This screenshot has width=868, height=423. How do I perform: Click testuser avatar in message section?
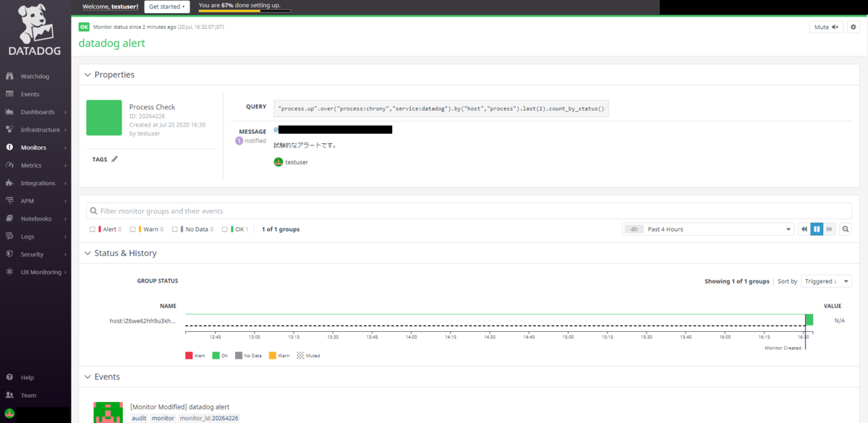[x=278, y=162]
